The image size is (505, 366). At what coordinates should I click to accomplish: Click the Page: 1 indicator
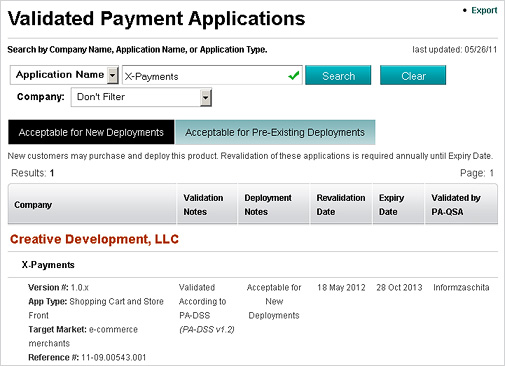click(477, 173)
